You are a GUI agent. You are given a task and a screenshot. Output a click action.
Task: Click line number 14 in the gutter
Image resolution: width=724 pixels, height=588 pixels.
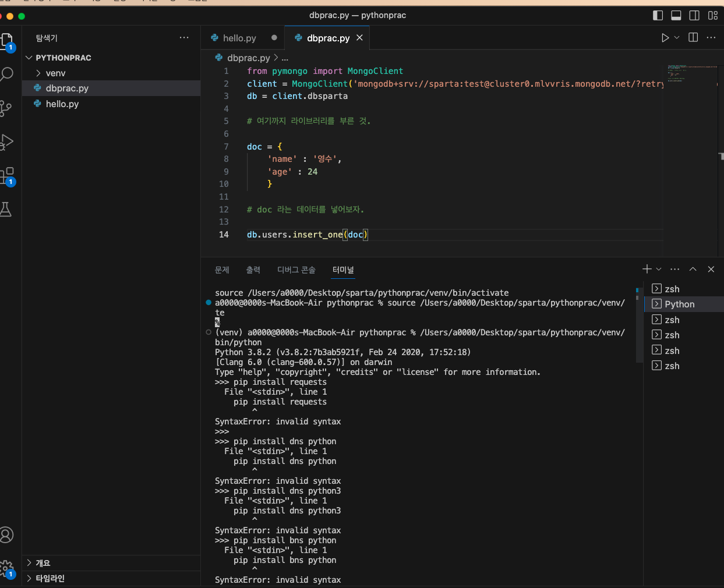click(224, 235)
